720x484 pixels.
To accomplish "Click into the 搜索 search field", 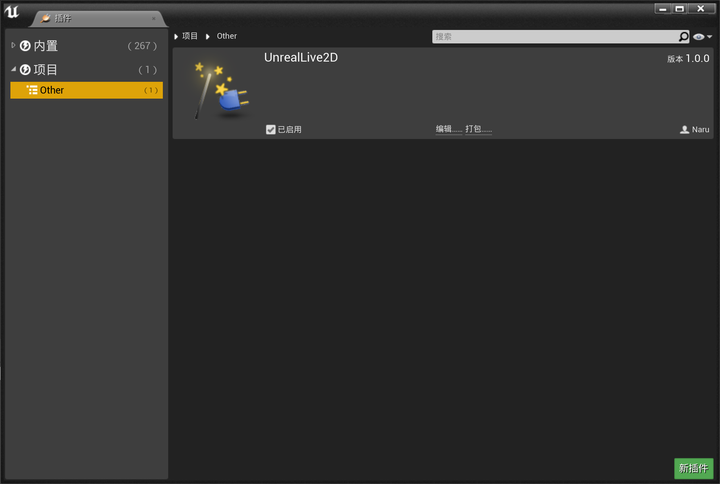I will point(555,36).
